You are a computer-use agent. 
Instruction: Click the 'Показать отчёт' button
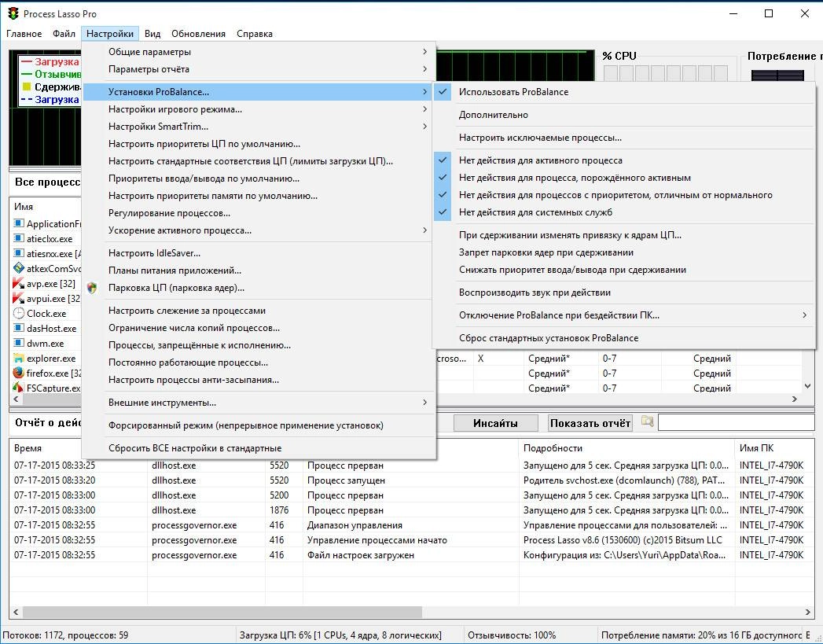(x=590, y=423)
